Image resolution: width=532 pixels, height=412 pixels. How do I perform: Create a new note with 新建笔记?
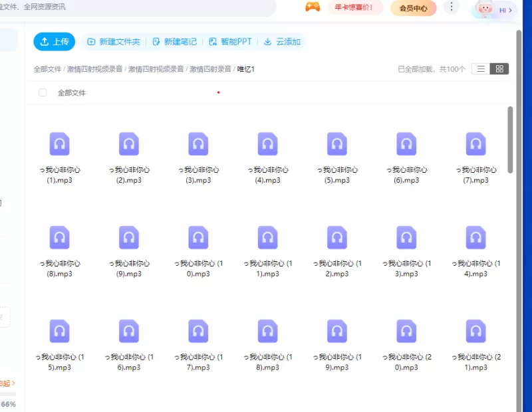pos(175,42)
